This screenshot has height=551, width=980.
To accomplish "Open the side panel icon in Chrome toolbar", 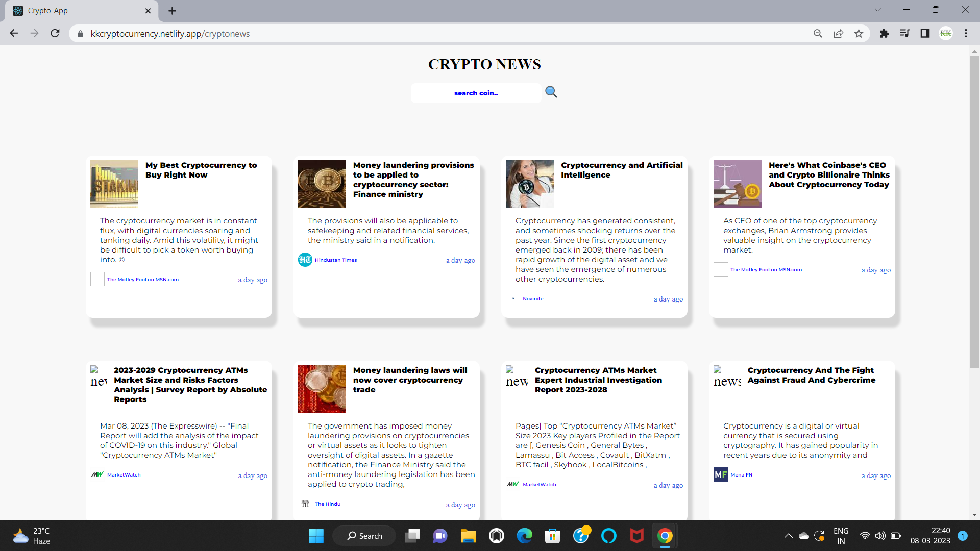I will (925, 33).
